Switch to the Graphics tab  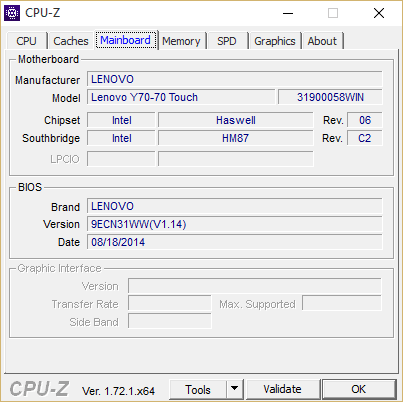[275, 41]
